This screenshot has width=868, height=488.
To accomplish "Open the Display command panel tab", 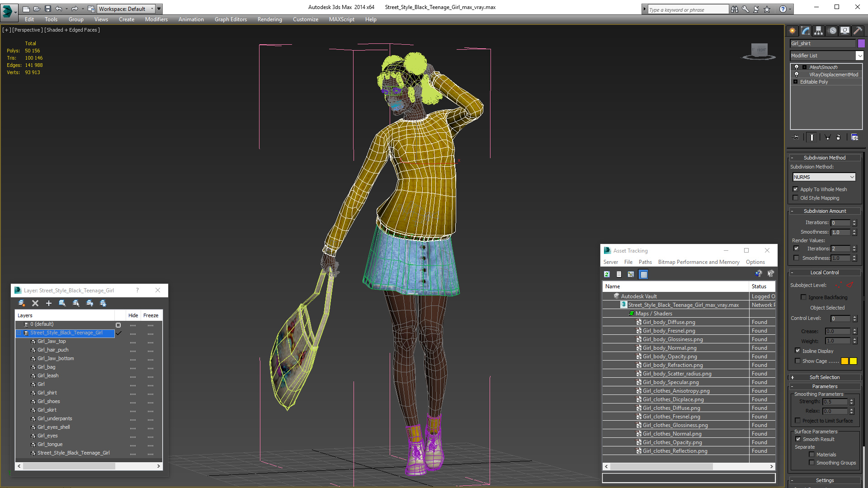I will click(845, 31).
